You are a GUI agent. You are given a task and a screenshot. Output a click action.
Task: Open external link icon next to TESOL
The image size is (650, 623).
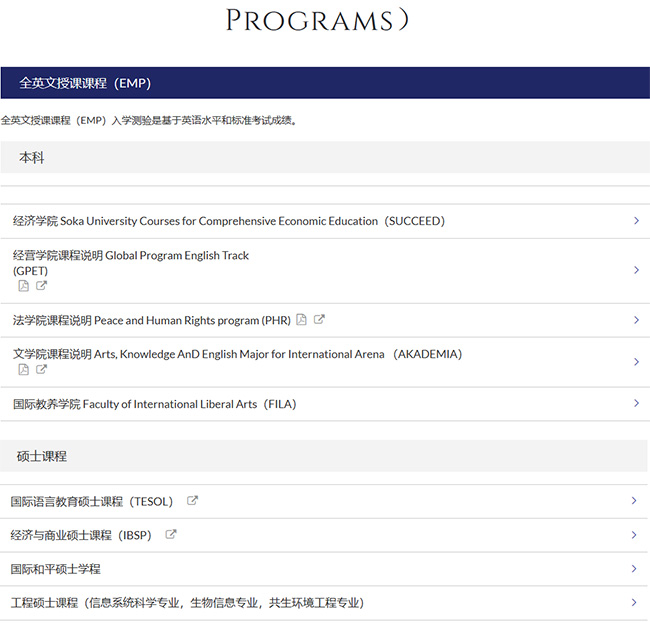(192, 500)
